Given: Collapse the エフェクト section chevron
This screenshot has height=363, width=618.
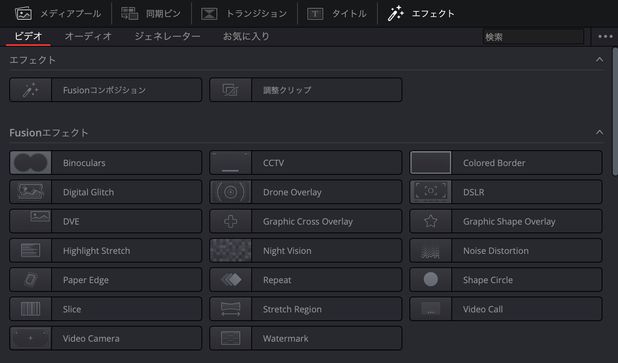Looking at the screenshot, I should tap(599, 60).
